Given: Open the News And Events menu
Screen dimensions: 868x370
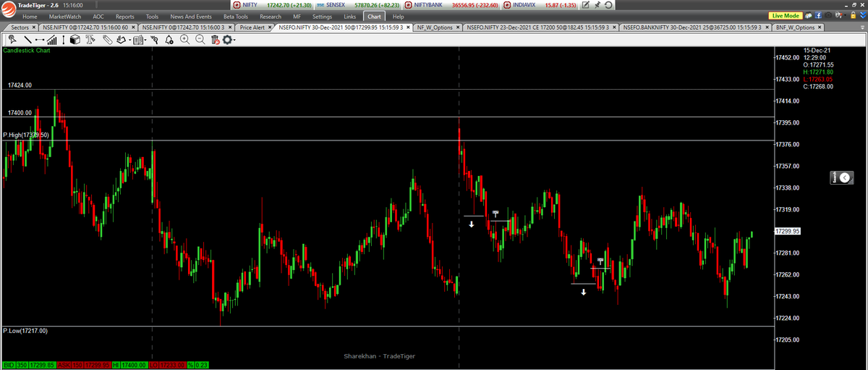Looking at the screenshot, I should click(191, 16).
